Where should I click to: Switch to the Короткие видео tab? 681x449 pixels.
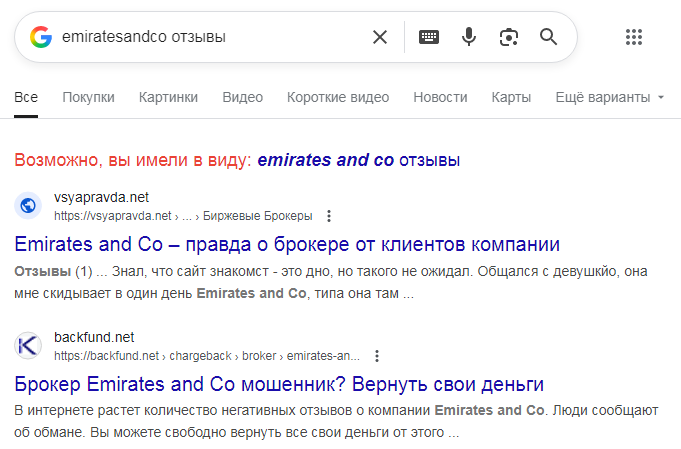pos(338,97)
